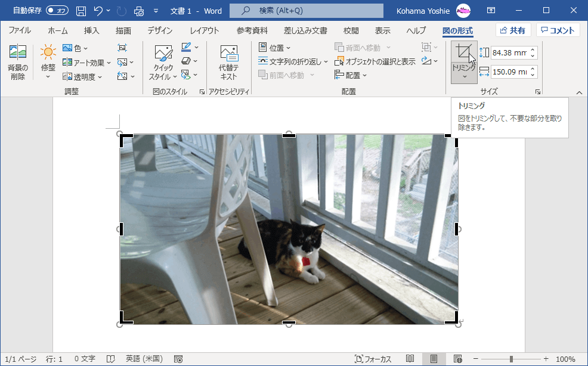
Task: Click the Print Preview quick access icon
Action: 139,11
